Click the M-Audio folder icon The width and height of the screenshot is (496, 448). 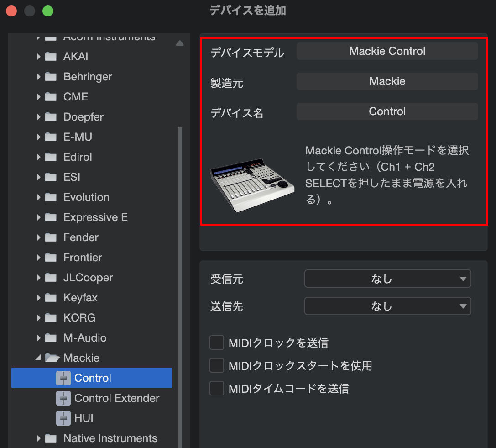coord(51,338)
